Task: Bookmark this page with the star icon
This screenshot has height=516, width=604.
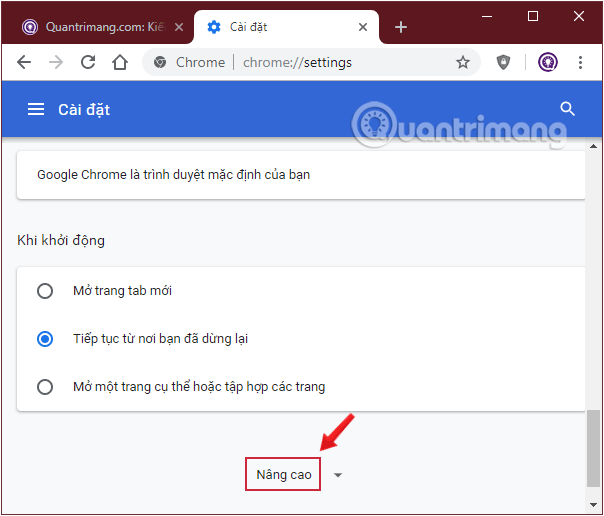Action: pyautogui.click(x=463, y=62)
